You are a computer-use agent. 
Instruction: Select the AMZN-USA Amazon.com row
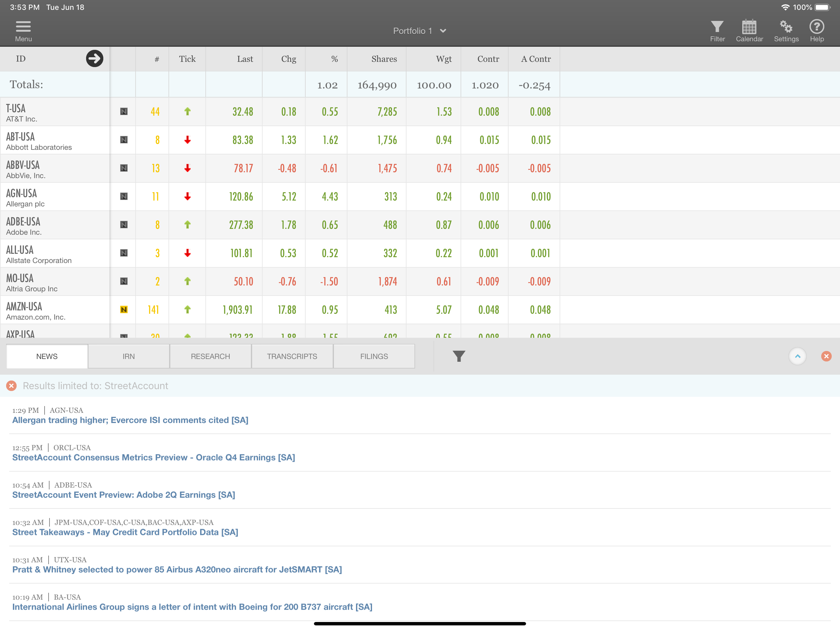point(420,310)
